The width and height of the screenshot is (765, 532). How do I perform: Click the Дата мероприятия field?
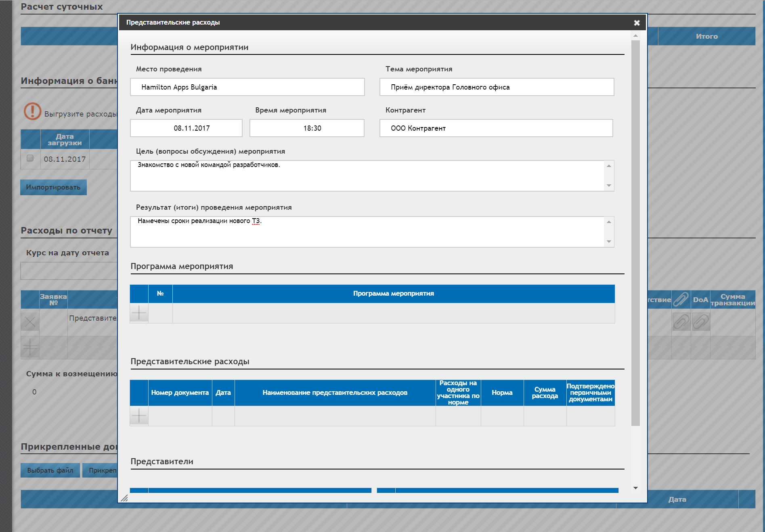(186, 128)
